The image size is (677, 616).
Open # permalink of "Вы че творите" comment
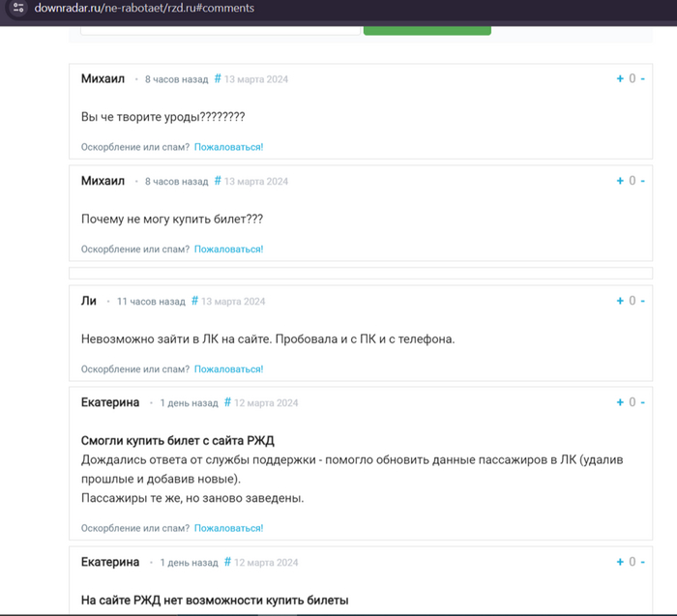(218, 79)
